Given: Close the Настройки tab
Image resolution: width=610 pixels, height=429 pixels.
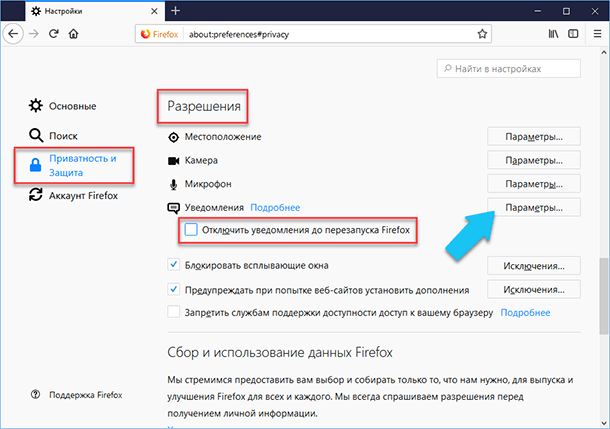Looking at the screenshot, I should pos(154,11).
